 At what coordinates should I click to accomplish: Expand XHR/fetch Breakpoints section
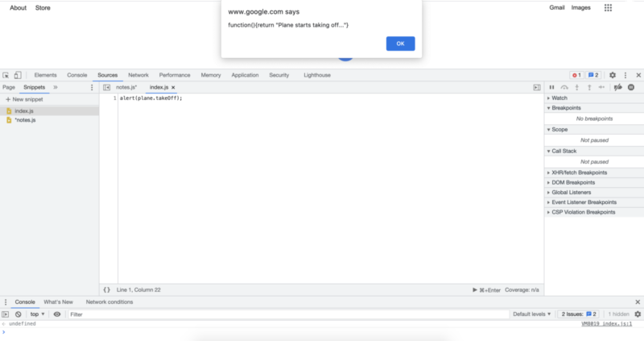594,173
